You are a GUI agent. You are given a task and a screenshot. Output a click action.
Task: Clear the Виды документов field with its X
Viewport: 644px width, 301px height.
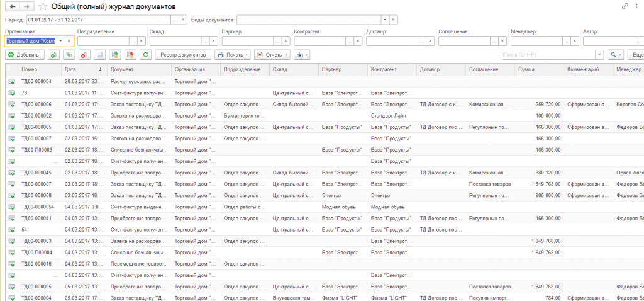click(x=394, y=20)
